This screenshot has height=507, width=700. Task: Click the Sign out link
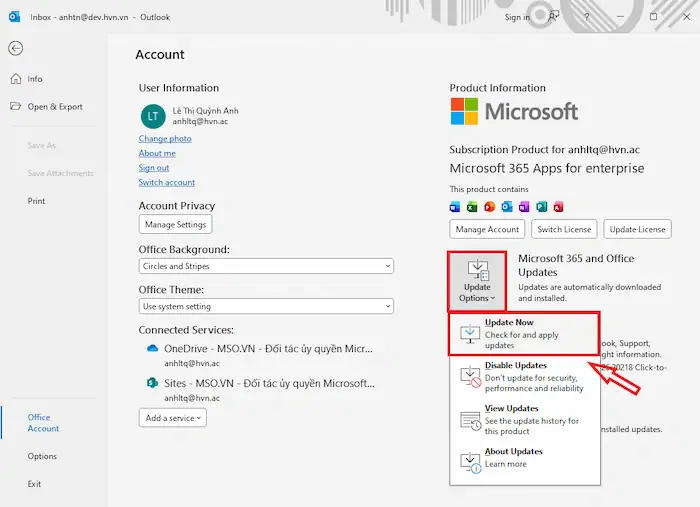tap(154, 168)
